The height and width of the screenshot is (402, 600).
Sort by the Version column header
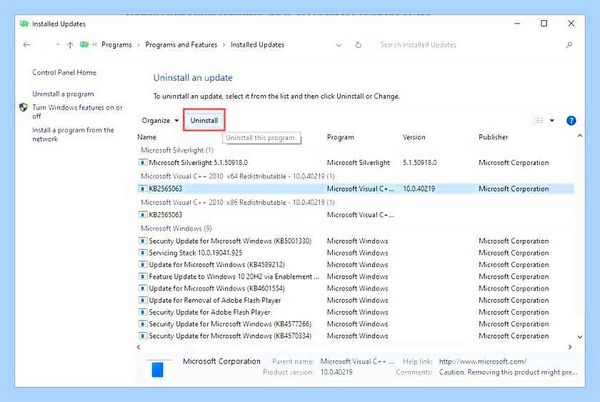[414, 137]
